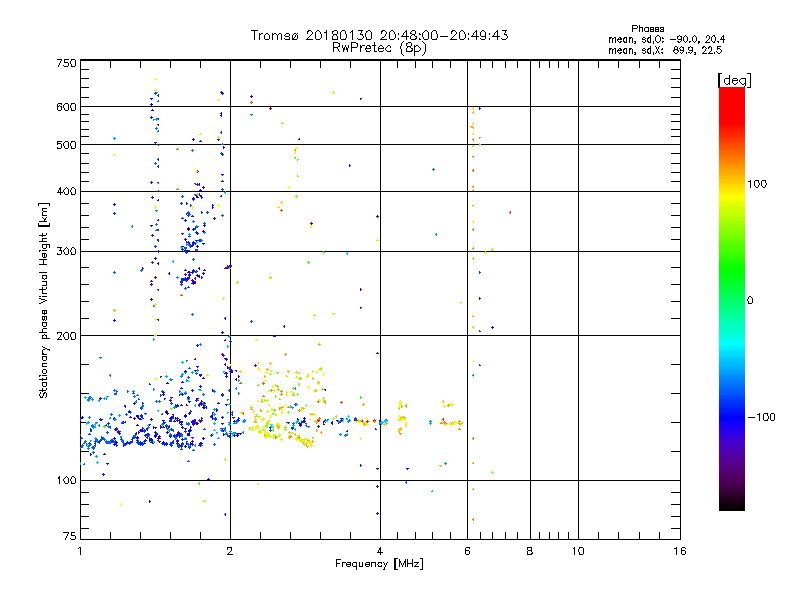Click the black bottom of the phase colorbar
800x600 pixels.
[x=732, y=503]
